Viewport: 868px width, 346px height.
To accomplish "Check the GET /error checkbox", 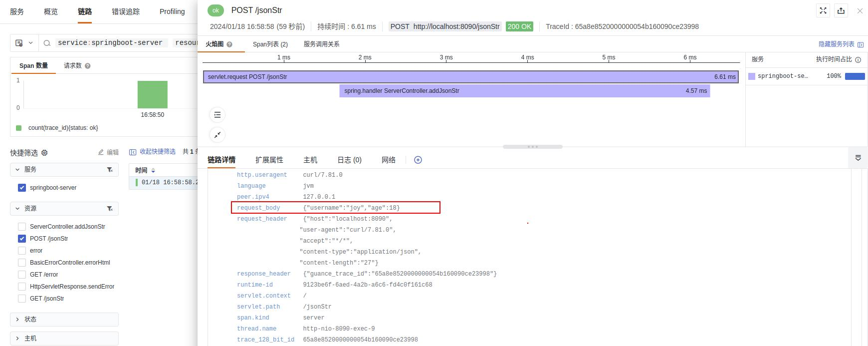I will 22,275.
